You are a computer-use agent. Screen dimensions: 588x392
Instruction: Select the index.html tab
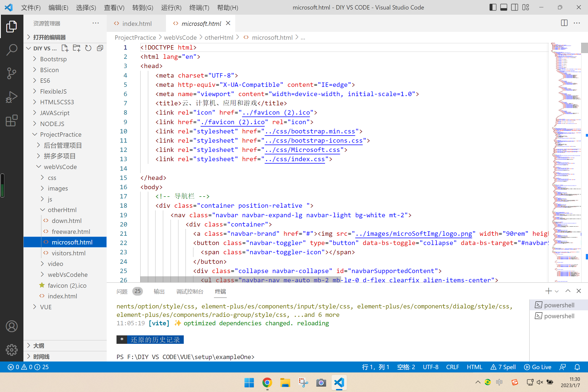click(x=136, y=24)
